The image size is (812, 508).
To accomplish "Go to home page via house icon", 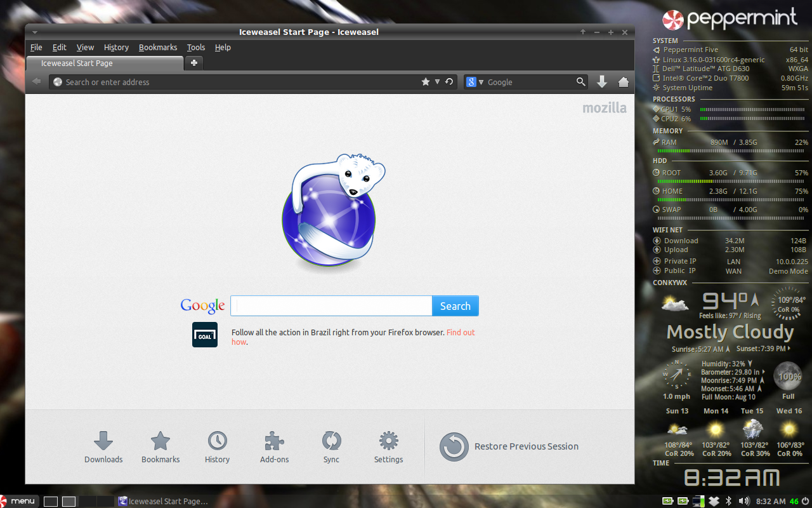I will tap(623, 82).
